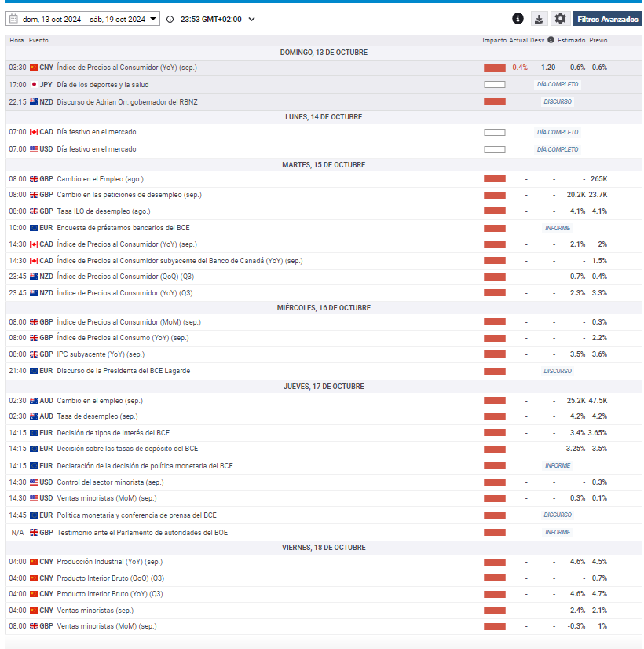
Task: Select the Impacto column header
Action: (x=495, y=40)
